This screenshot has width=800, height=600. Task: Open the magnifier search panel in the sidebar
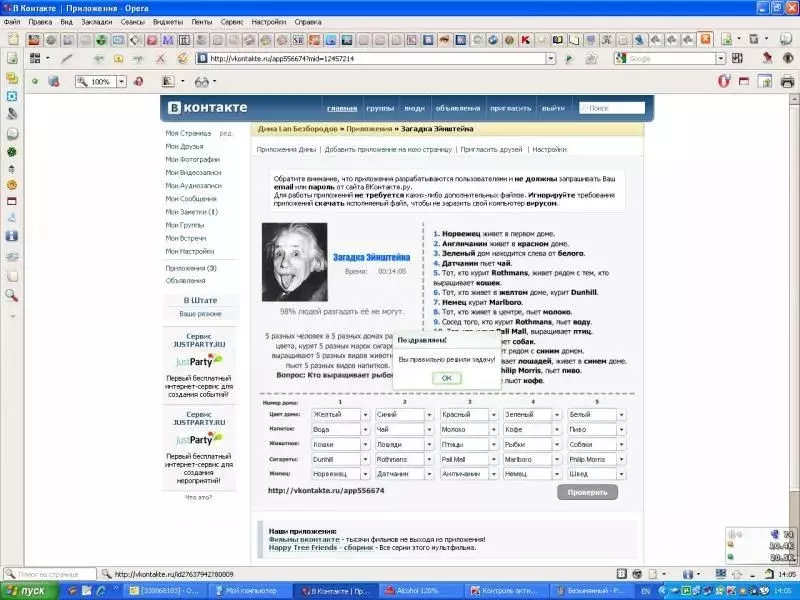click(12, 295)
